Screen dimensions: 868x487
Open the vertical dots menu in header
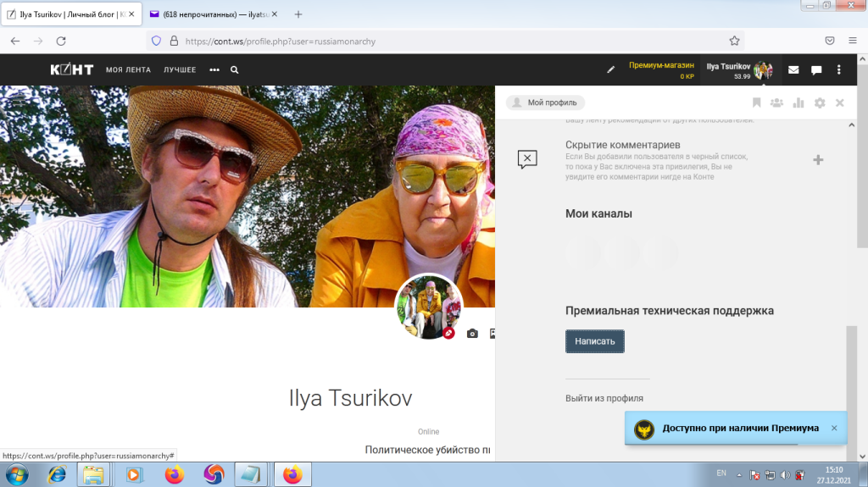(x=838, y=70)
